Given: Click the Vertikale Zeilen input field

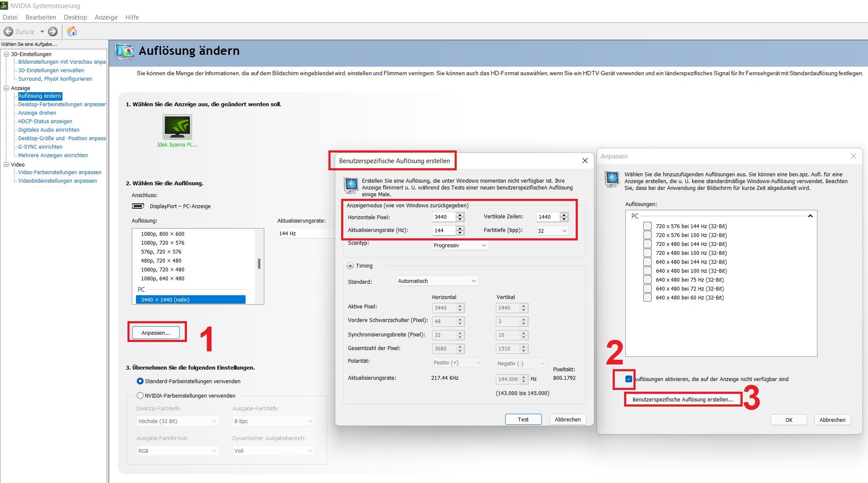Looking at the screenshot, I should click(548, 217).
